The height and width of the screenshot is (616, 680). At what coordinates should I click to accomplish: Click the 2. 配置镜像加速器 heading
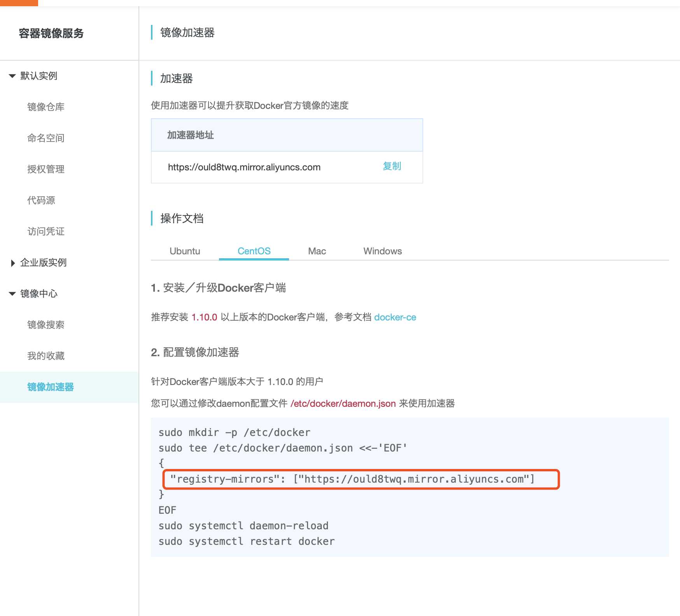click(195, 352)
